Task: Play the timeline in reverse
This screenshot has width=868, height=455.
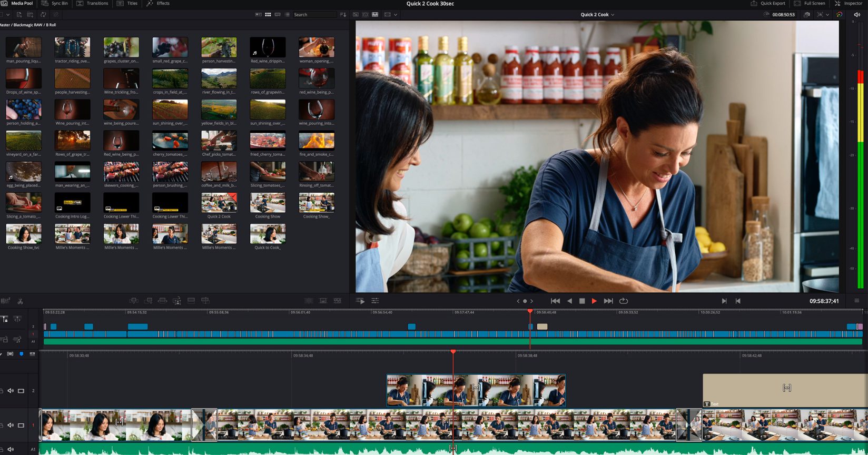Action: click(569, 301)
